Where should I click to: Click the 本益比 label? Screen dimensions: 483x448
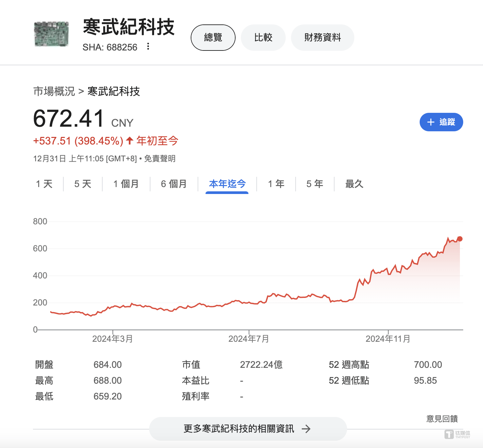196,380
